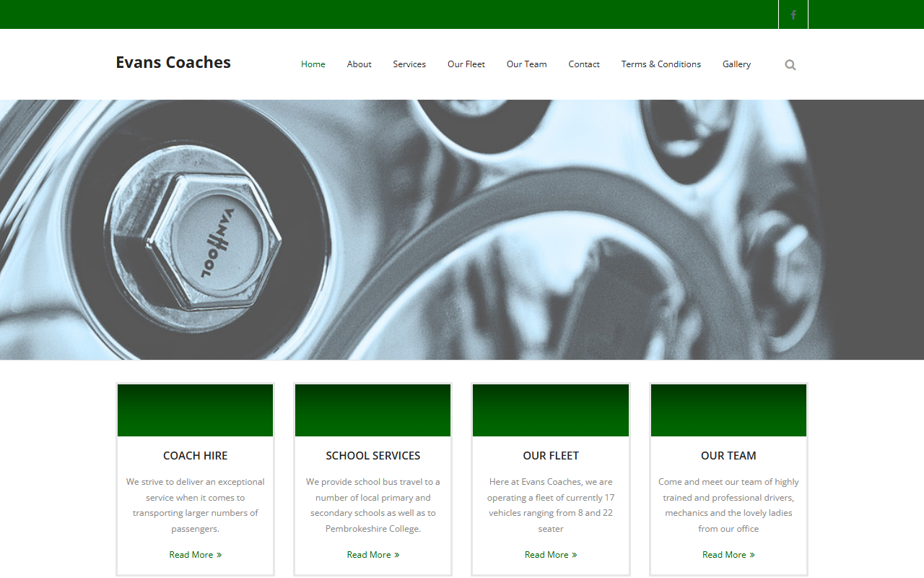The image size is (924, 578).
Task: Read More under Our Fleet card
Action: click(551, 555)
